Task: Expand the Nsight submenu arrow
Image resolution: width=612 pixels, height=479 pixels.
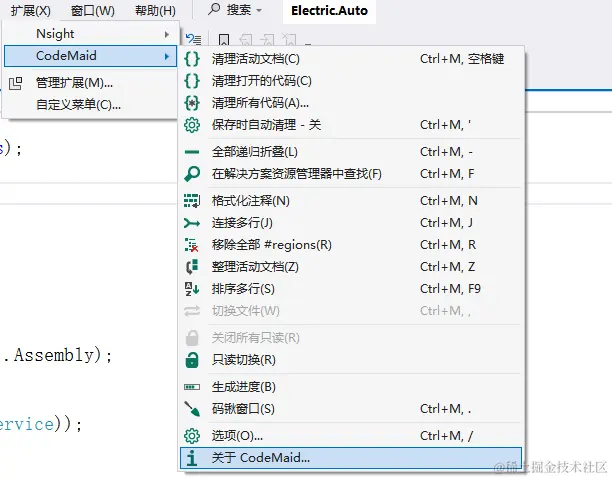Action: (x=167, y=34)
